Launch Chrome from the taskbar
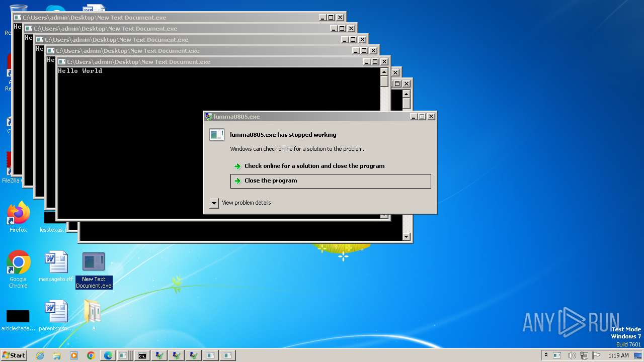 point(91,355)
